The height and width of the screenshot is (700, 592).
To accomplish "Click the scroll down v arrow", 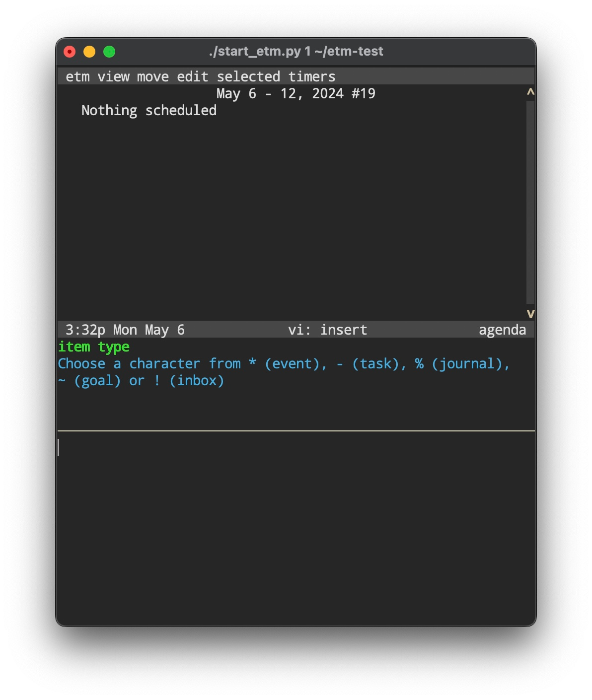I will [x=530, y=313].
